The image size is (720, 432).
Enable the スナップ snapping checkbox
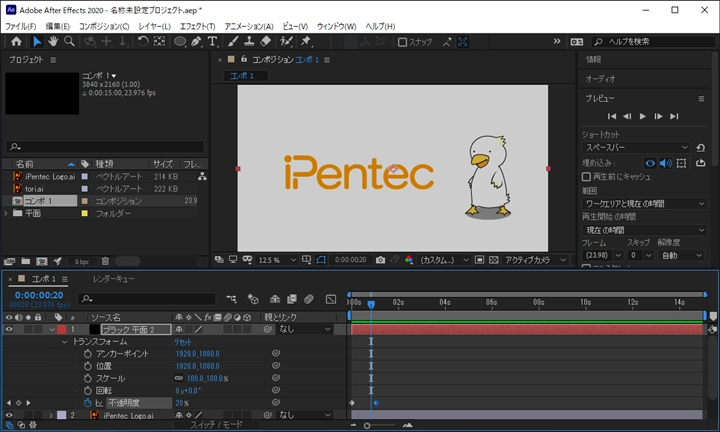402,42
